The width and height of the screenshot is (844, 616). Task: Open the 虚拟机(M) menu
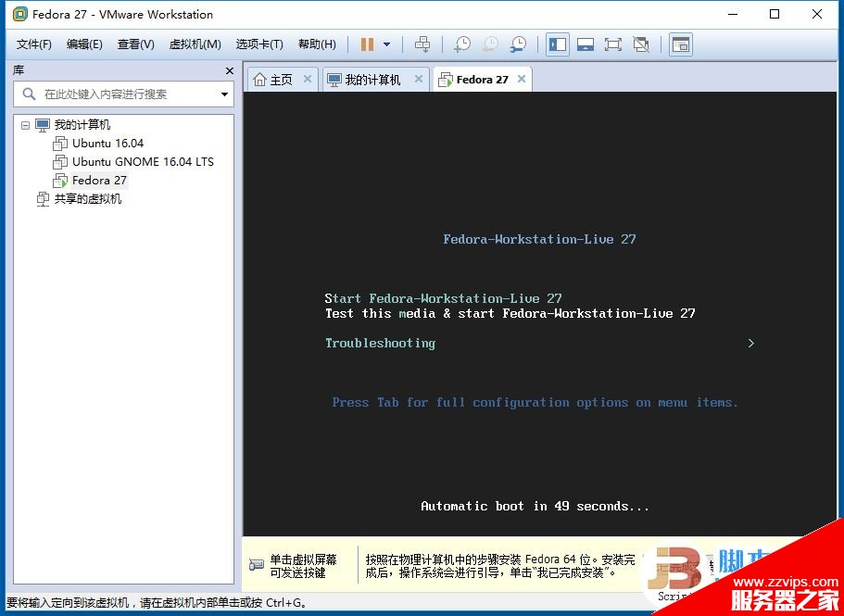pos(195,44)
